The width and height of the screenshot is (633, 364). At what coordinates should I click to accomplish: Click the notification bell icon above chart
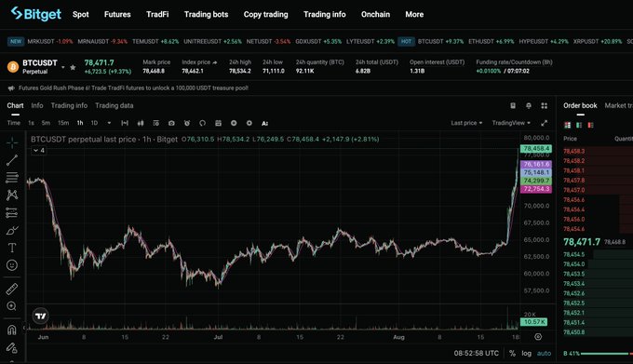point(529,106)
